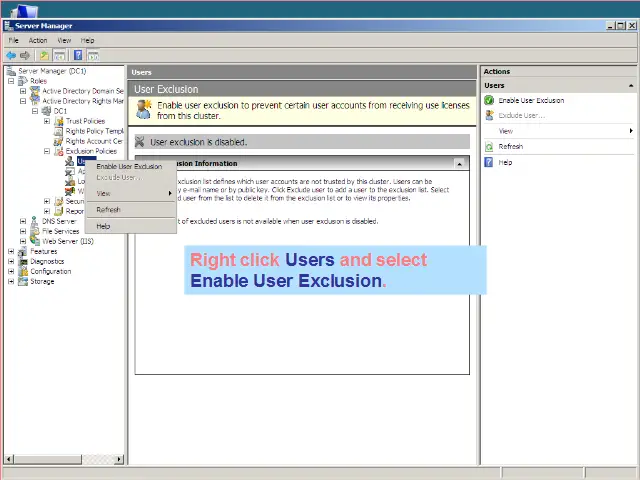Click Enable User Exclusion link in Actions
Viewport: 640px width, 480px height.
pos(531,100)
